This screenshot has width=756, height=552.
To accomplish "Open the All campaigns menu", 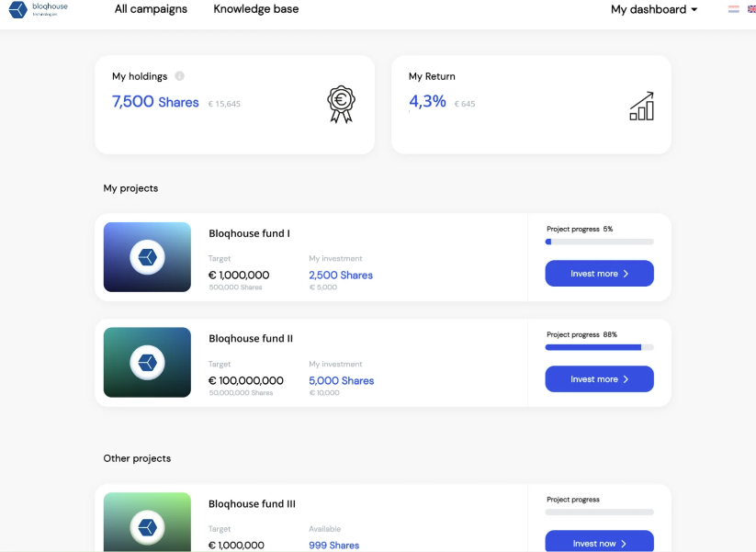I will tap(151, 9).
